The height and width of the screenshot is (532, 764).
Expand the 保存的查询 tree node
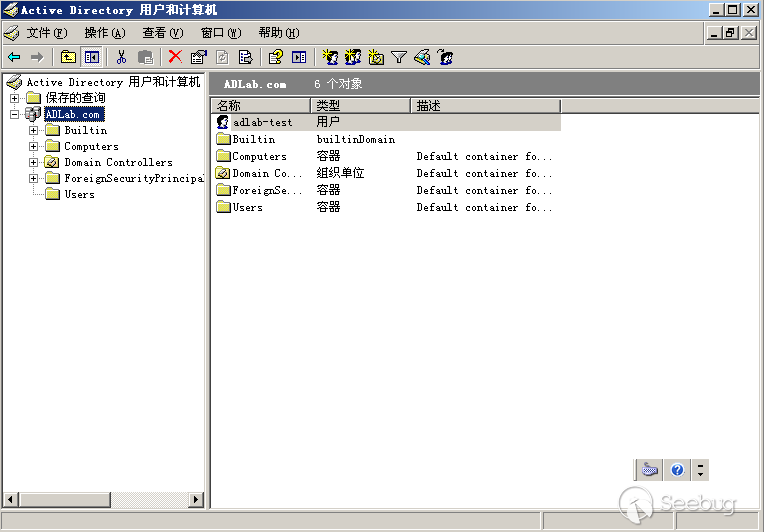click(x=15, y=98)
